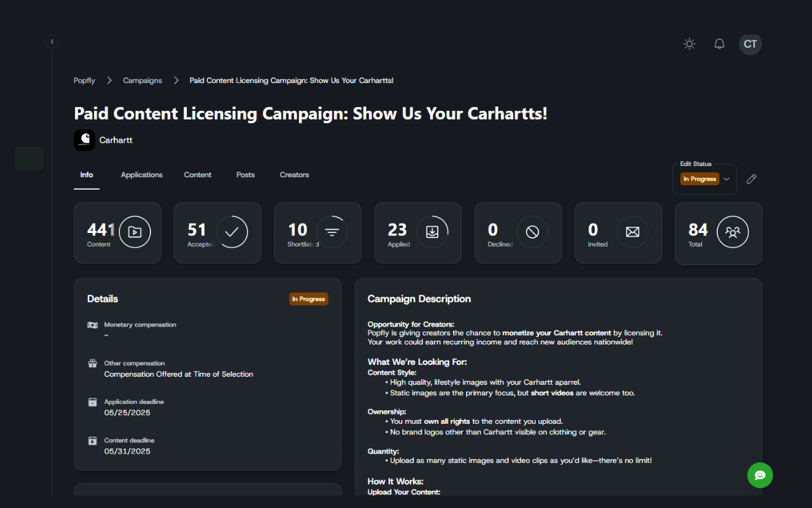The image size is (812, 508).
Task: Click the Accepted checkmark icon
Action: [232, 232]
